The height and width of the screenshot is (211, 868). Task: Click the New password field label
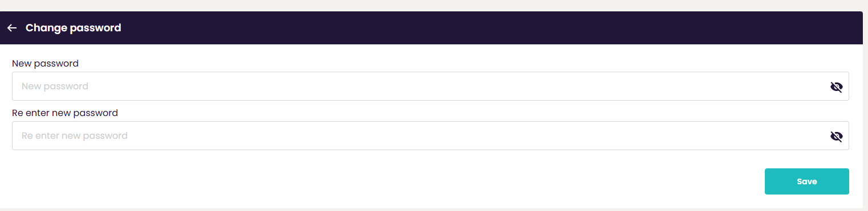tap(45, 64)
